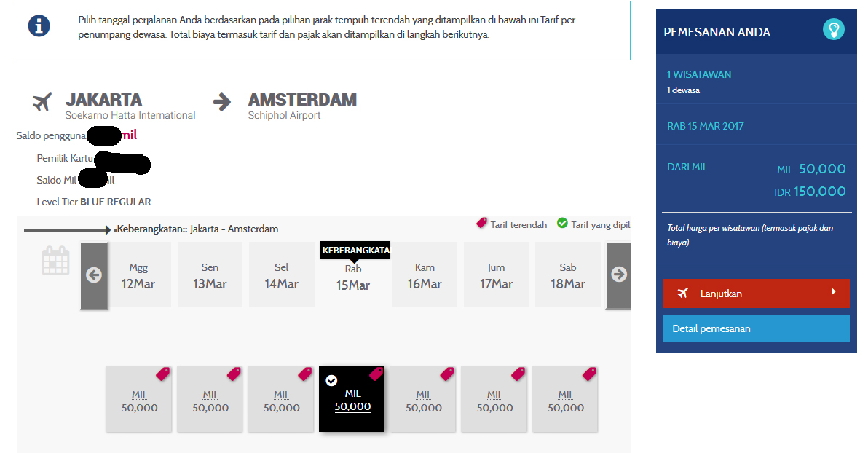Open later dates with the right arrow
Screen dimensions: 868x453
click(x=618, y=275)
